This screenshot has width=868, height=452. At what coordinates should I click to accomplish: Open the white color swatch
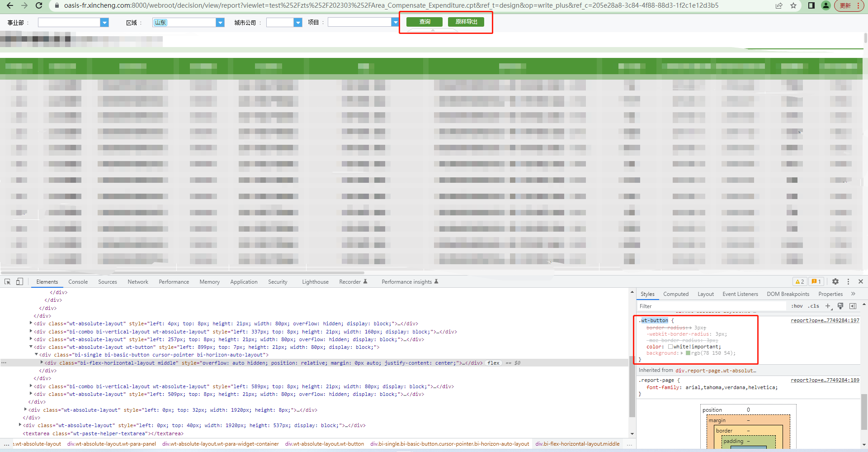pyautogui.click(x=670, y=347)
